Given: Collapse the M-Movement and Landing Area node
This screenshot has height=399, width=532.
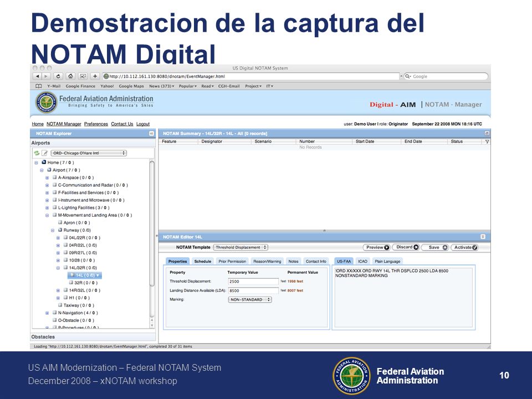Looking at the screenshot, I should tap(47, 216).
